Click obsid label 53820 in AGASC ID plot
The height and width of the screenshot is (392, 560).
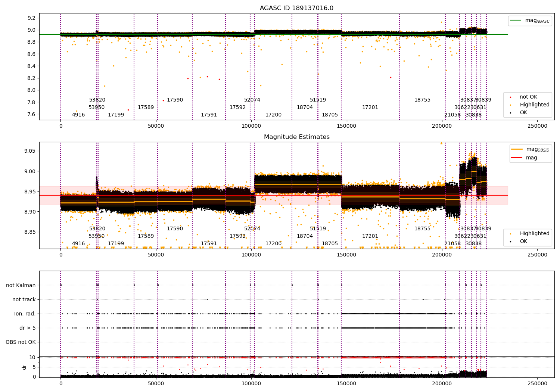pyautogui.click(x=97, y=100)
